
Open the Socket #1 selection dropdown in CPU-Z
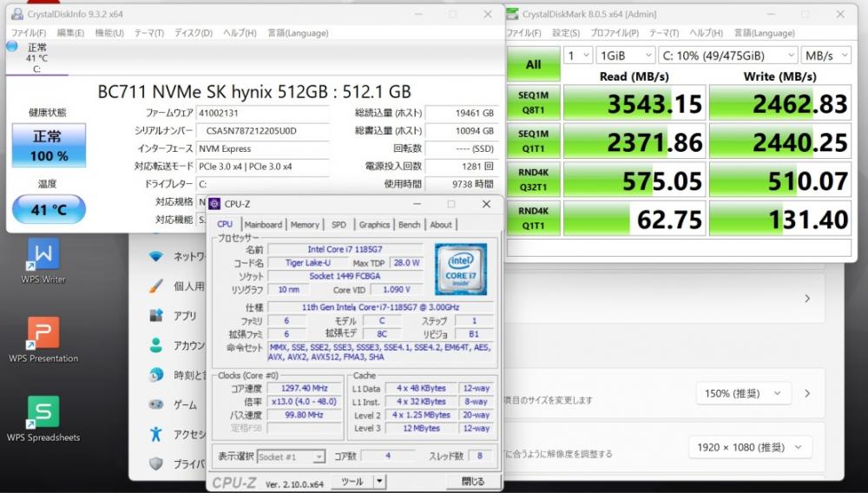291,457
